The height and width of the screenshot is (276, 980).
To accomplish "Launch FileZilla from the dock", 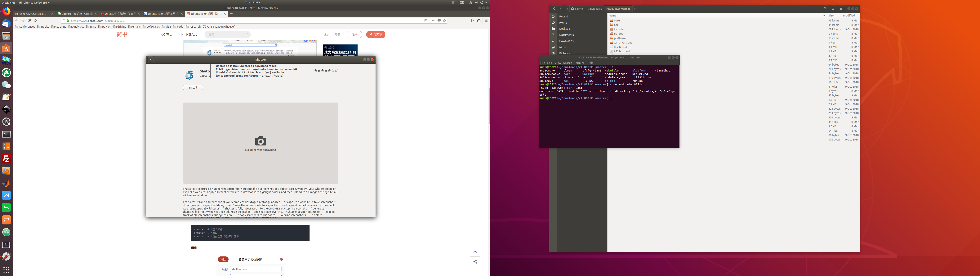I will (6, 159).
